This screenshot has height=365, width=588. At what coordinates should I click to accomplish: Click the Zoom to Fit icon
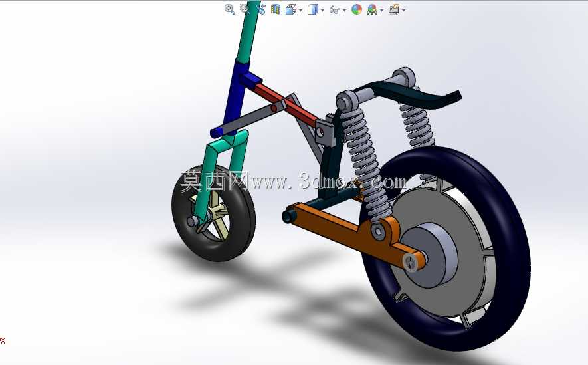(x=229, y=9)
